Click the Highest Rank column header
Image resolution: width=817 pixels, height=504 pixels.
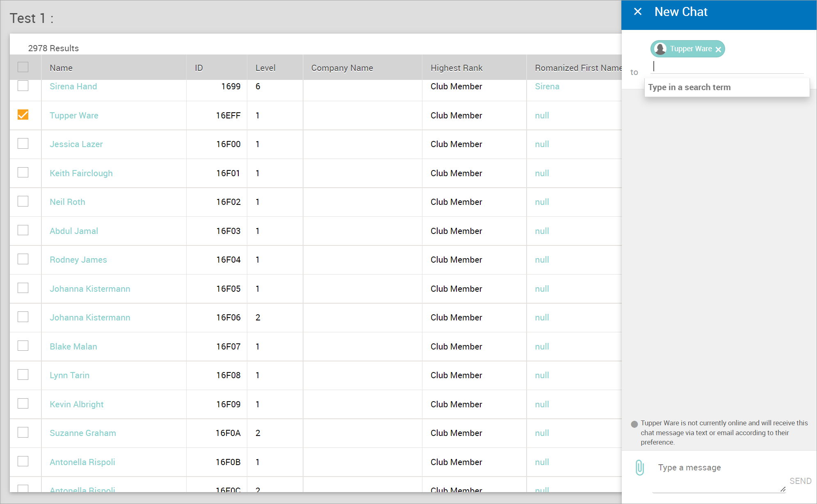pos(456,68)
